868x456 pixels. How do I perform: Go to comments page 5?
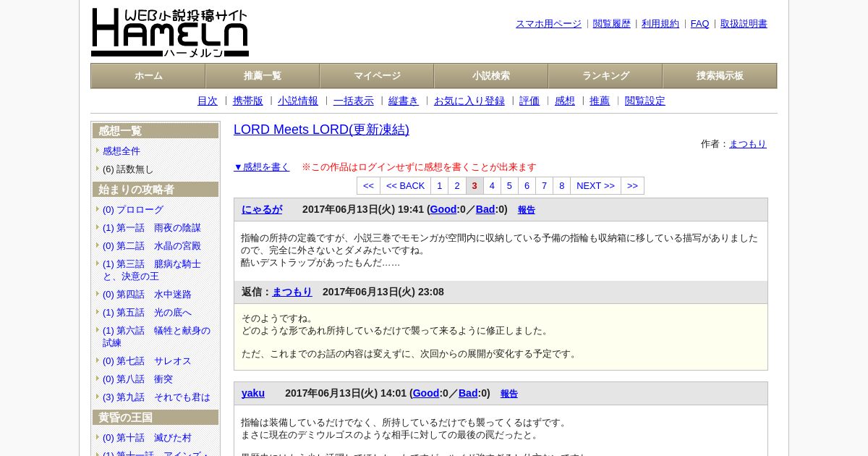tap(509, 186)
